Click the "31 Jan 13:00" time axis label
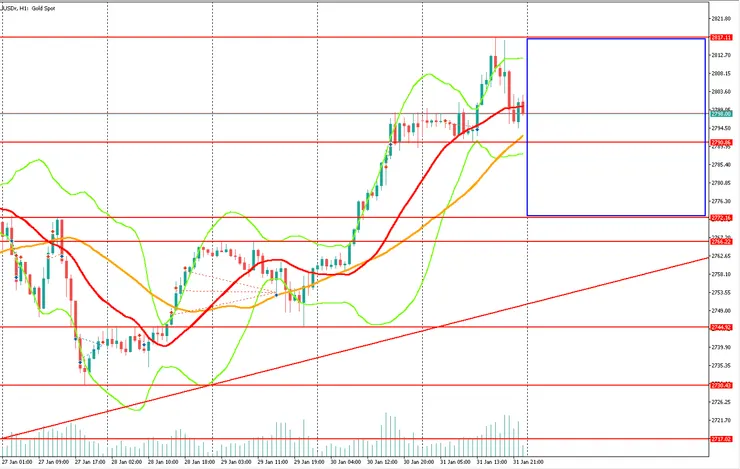 coord(491,462)
